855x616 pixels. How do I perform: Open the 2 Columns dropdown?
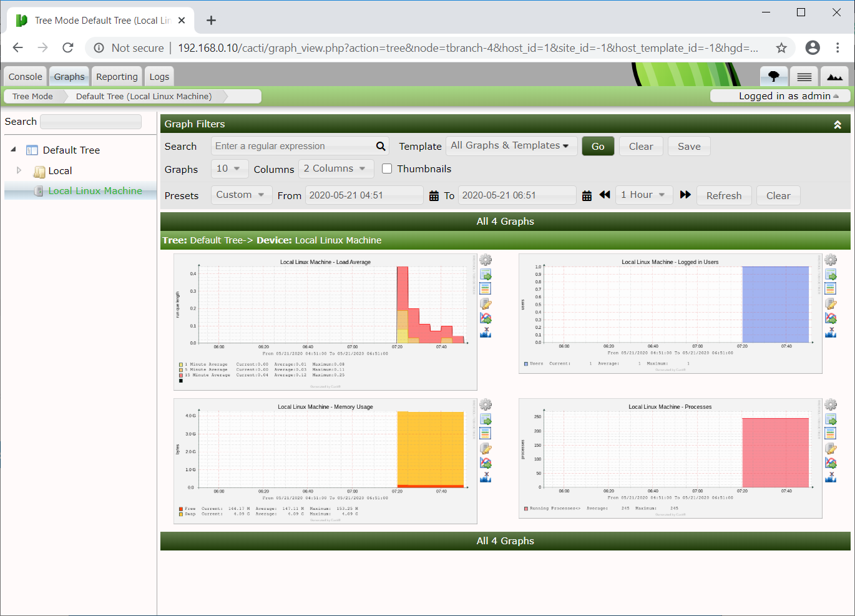(x=336, y=169)
